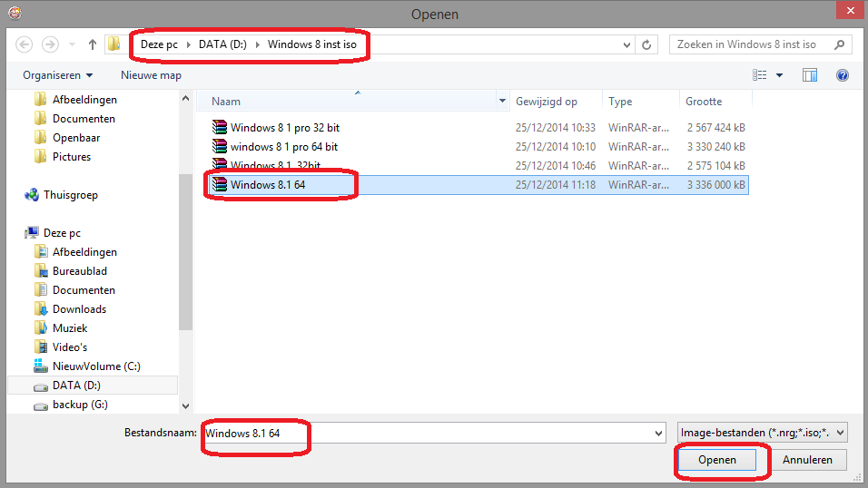Open Openbaar folder in sidebar
This screenshot has height=488, width=868.
[76, 138]
